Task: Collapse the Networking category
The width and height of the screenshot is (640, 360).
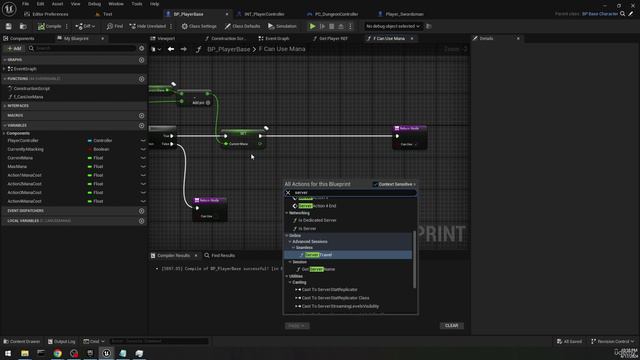Action: (287, 213)
